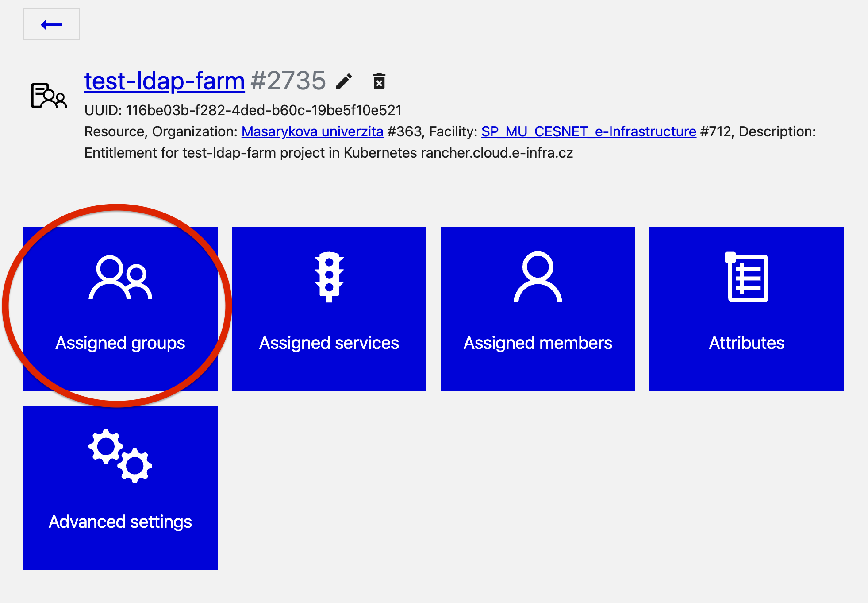Open the Assigned services label

click(x=329, y=343)
